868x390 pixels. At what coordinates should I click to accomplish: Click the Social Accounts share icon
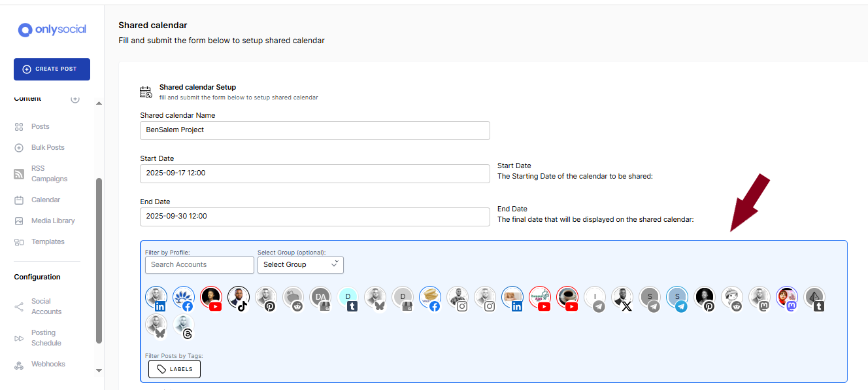[19, 307]
